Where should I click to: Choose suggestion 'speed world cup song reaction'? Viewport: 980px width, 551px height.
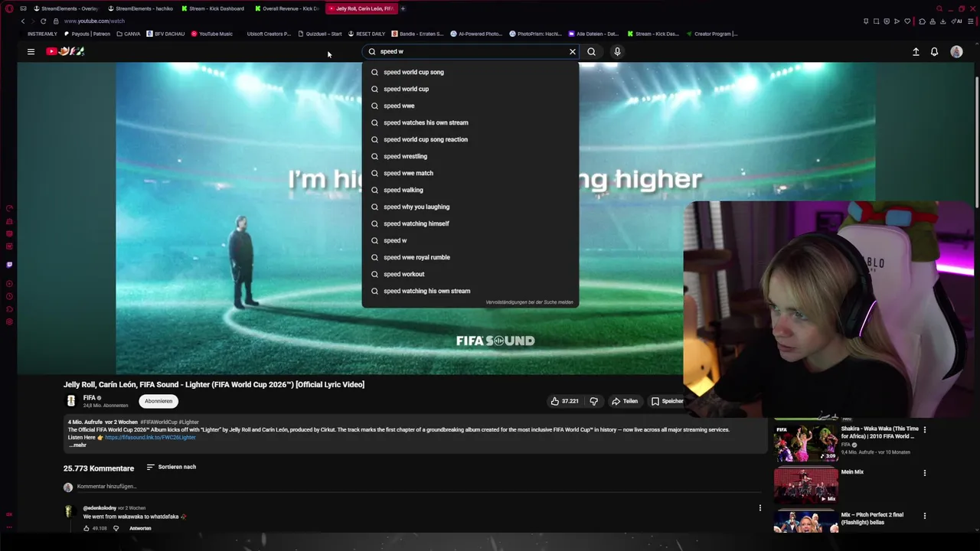pos(470,139)
